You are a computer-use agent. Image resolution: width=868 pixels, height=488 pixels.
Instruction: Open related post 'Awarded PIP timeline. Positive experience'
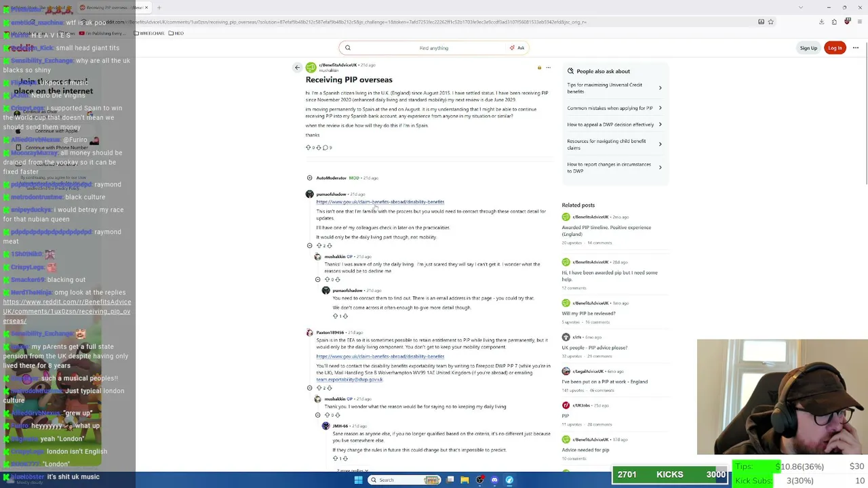coord(606,230)
